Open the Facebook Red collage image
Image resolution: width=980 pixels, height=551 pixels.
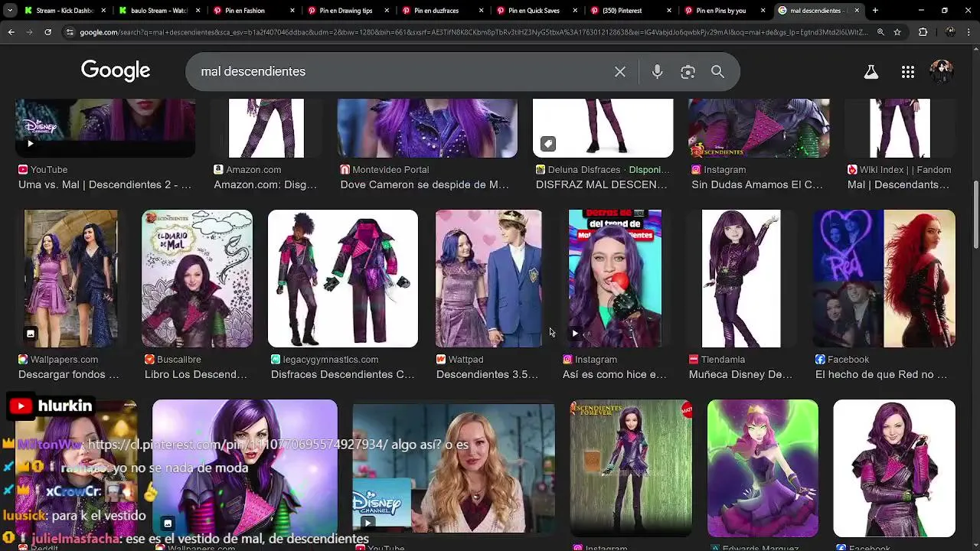[884, 279]
